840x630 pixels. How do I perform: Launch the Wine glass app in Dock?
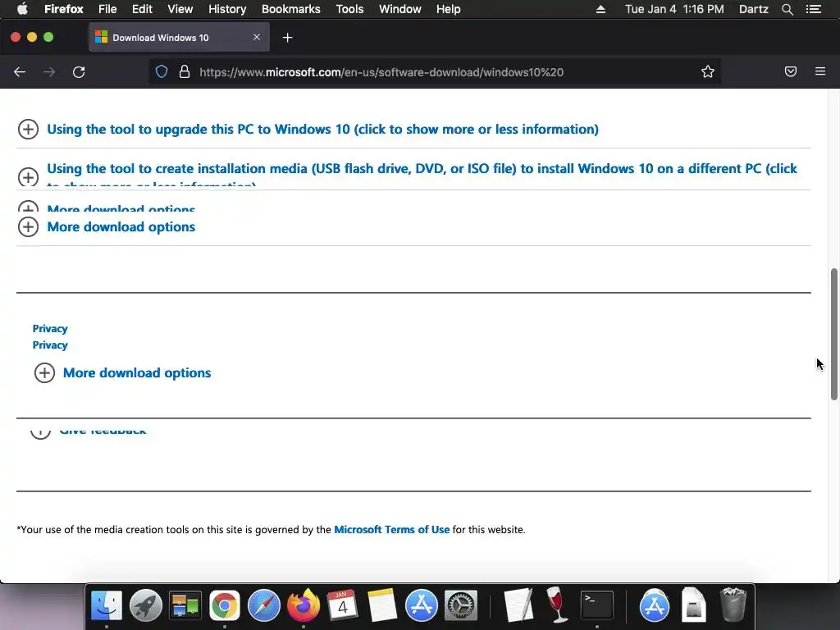557,605
